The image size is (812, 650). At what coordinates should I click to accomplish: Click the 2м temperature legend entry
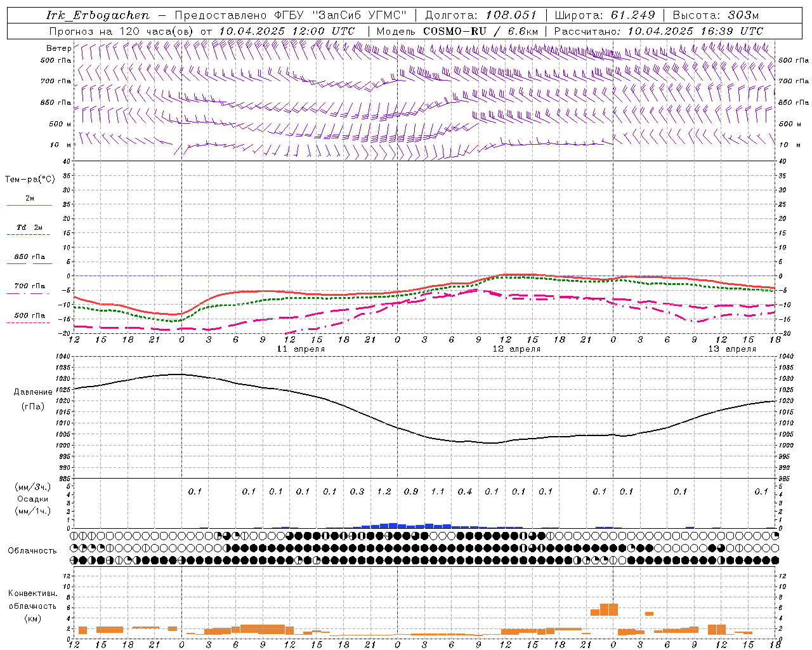29,199
